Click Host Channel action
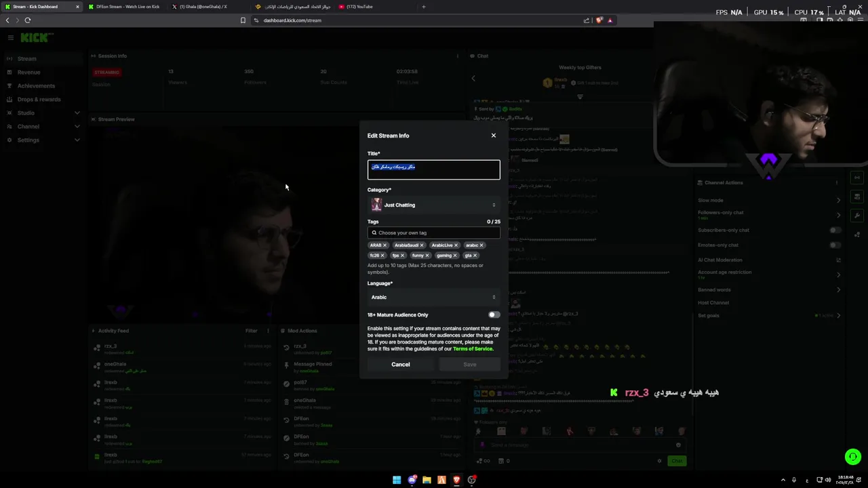Image resolution: width=868 pixels, height=488 pixels. [x=713, y=303]
